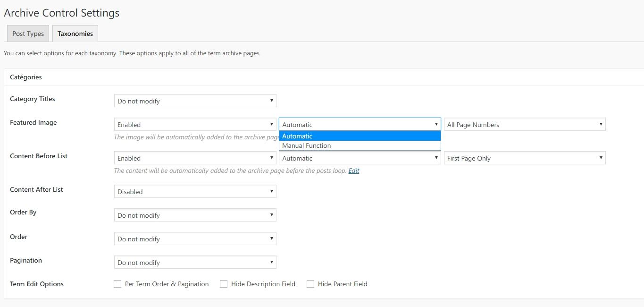Open the Category Titles dropdown
The image size is (644, 307).
[195, 101]
